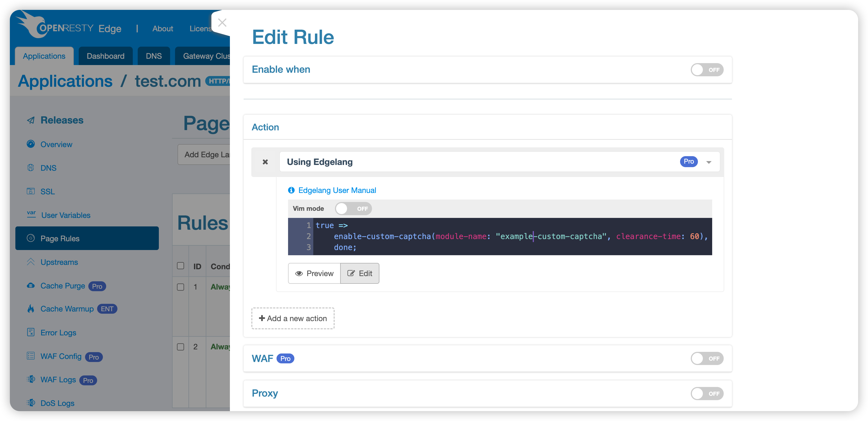Click the info icon beside Edgelang User Manual
Image resolution: width=868 pixels, height=421 pixels.
coord(291,190)
